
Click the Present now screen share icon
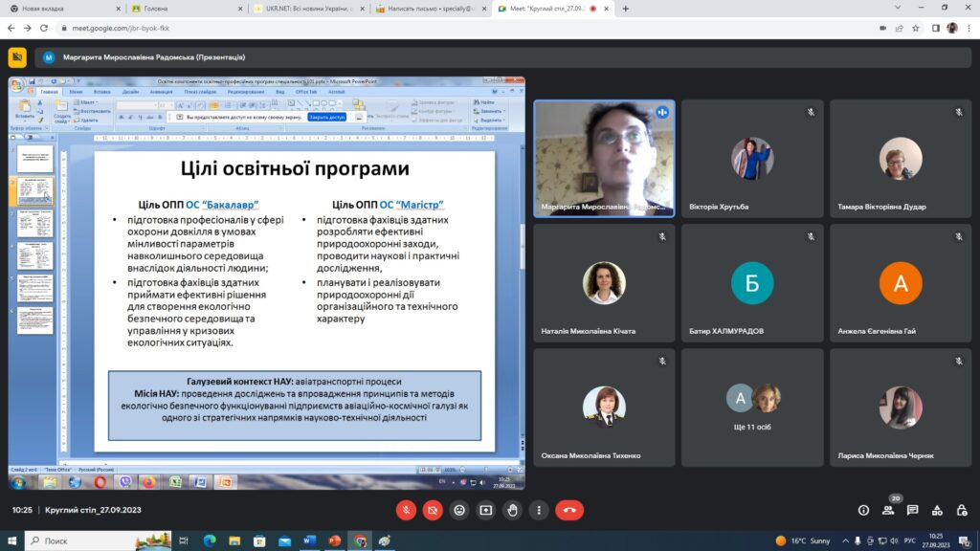[x=486, y=510]
